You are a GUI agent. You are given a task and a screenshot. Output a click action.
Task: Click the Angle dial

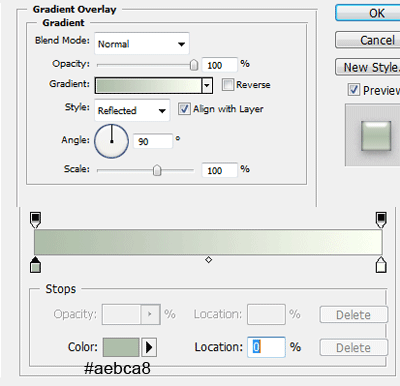[x=112, y=141]
